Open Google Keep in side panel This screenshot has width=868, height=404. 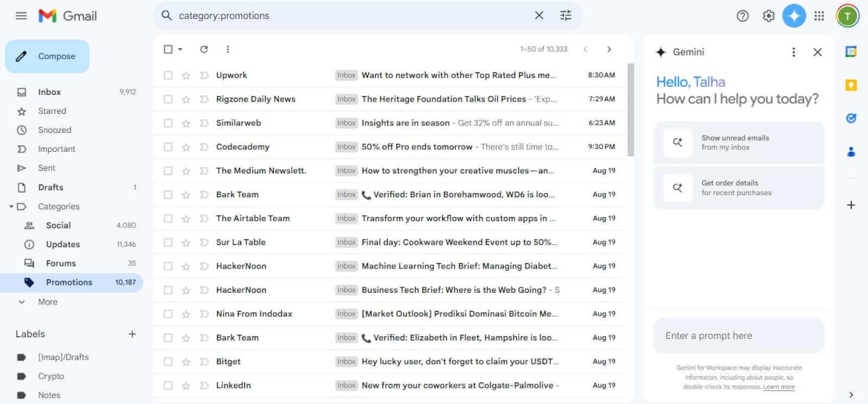pos(851,85)
